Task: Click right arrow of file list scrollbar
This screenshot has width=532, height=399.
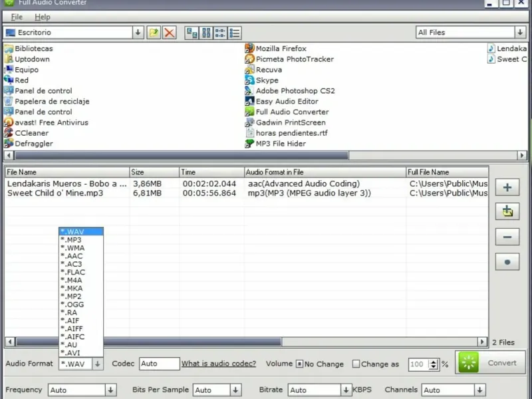Action: 482,342
